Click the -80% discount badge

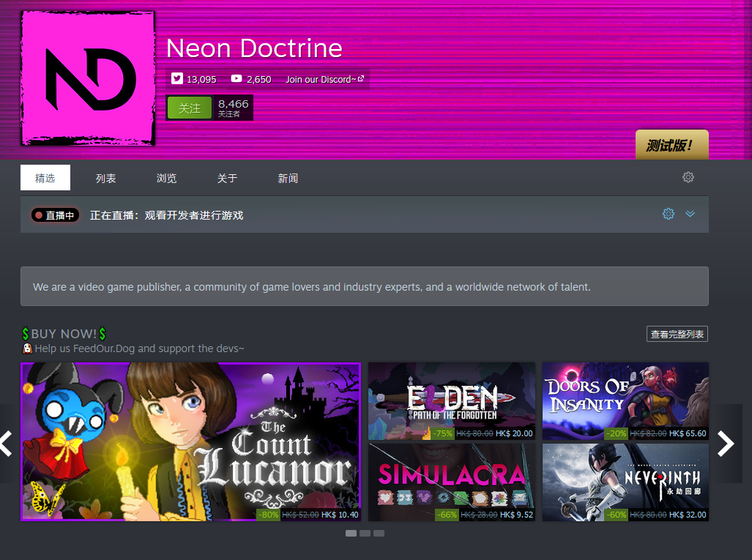tap(269, 515)
